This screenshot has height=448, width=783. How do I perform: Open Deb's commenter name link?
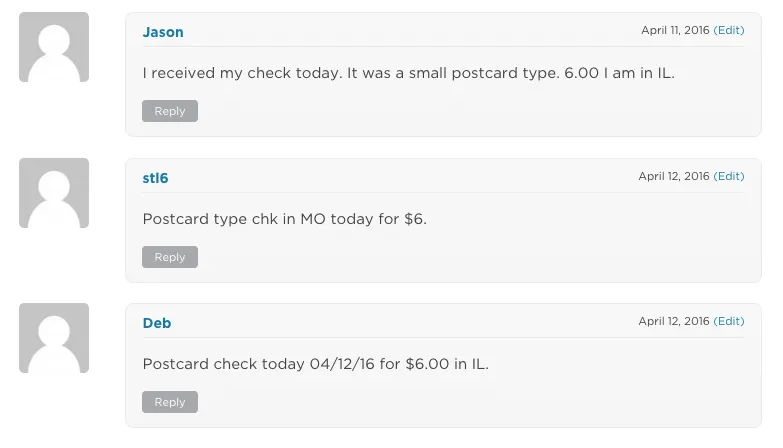pos(157,323)
